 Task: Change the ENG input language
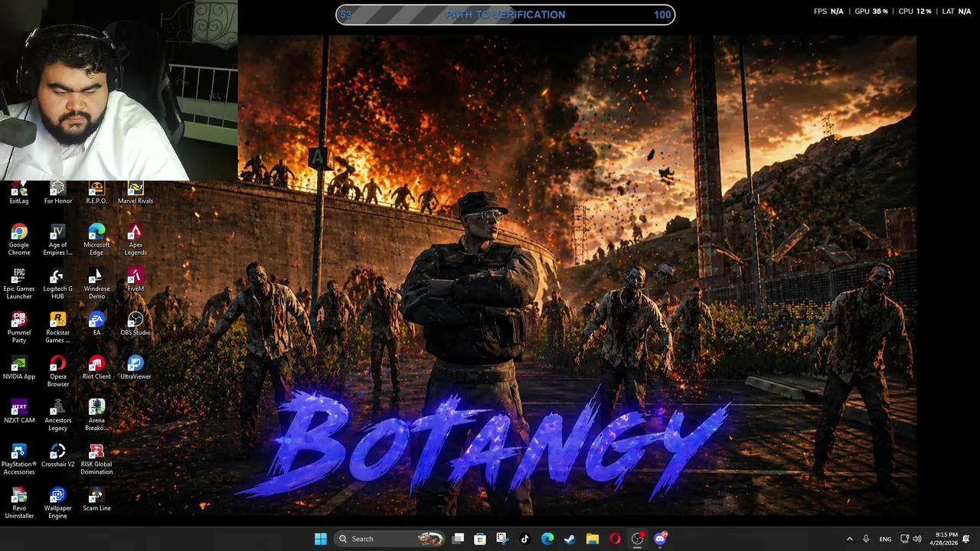tap(885, 539)
